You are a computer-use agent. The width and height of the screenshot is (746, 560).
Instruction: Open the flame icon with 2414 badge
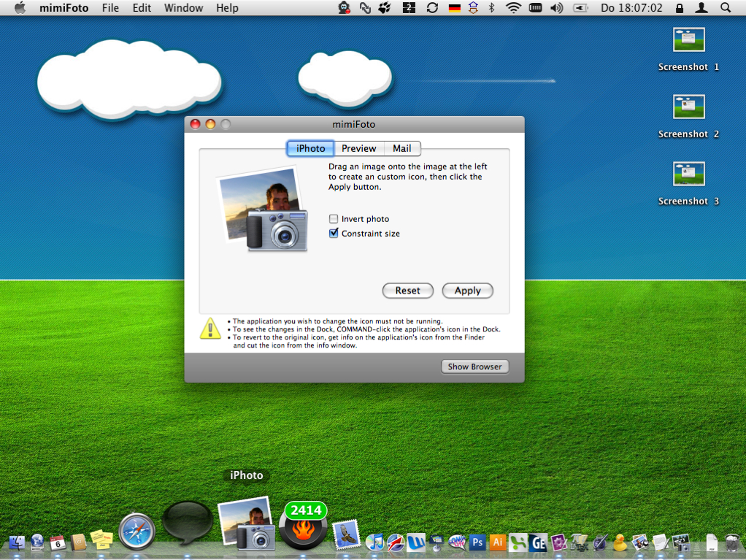304,526
